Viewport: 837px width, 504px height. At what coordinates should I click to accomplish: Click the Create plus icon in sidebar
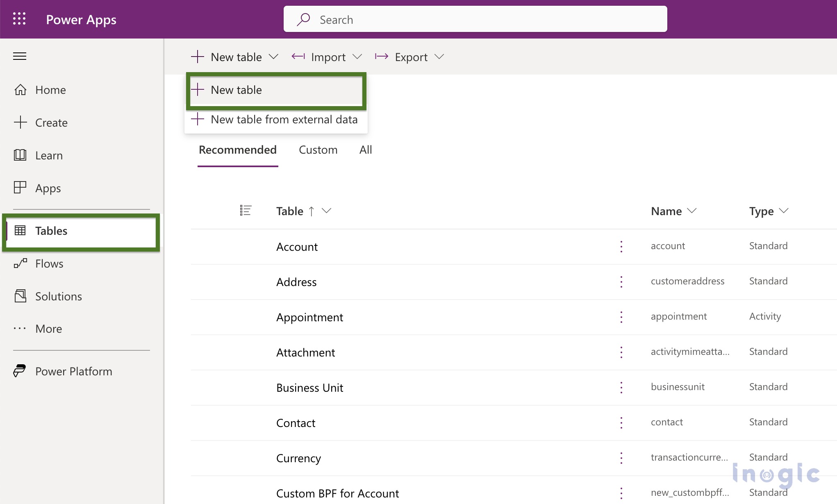click(x=20, y=123)
